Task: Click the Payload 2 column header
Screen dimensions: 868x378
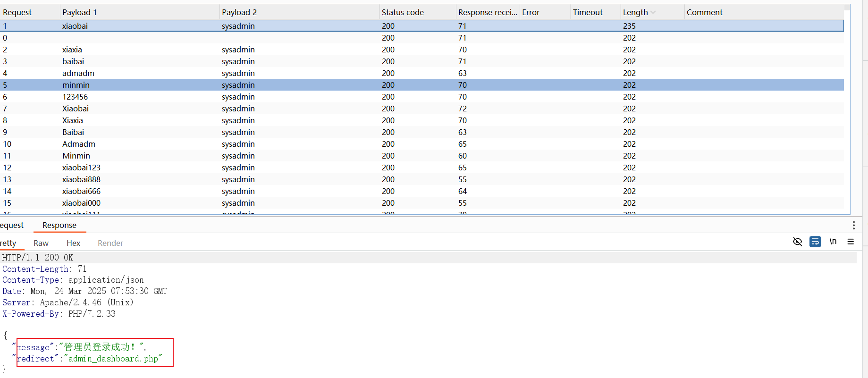Action: pos(239,12)
